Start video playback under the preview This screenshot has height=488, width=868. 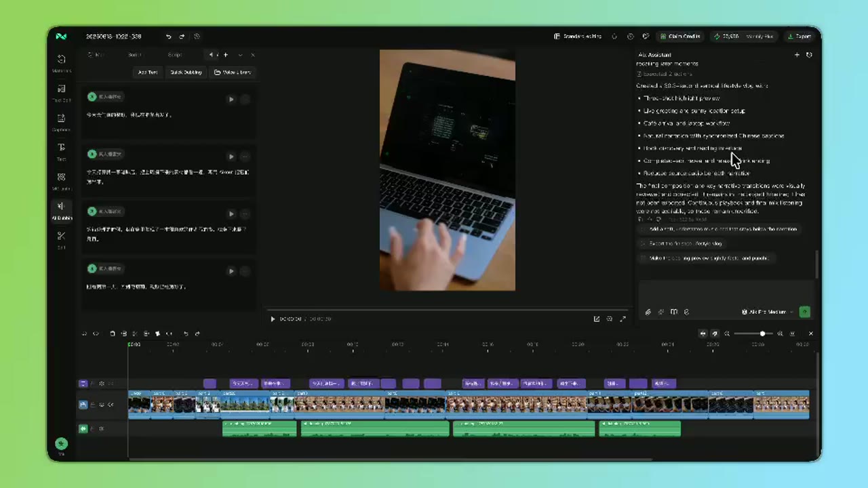[273, 319]
